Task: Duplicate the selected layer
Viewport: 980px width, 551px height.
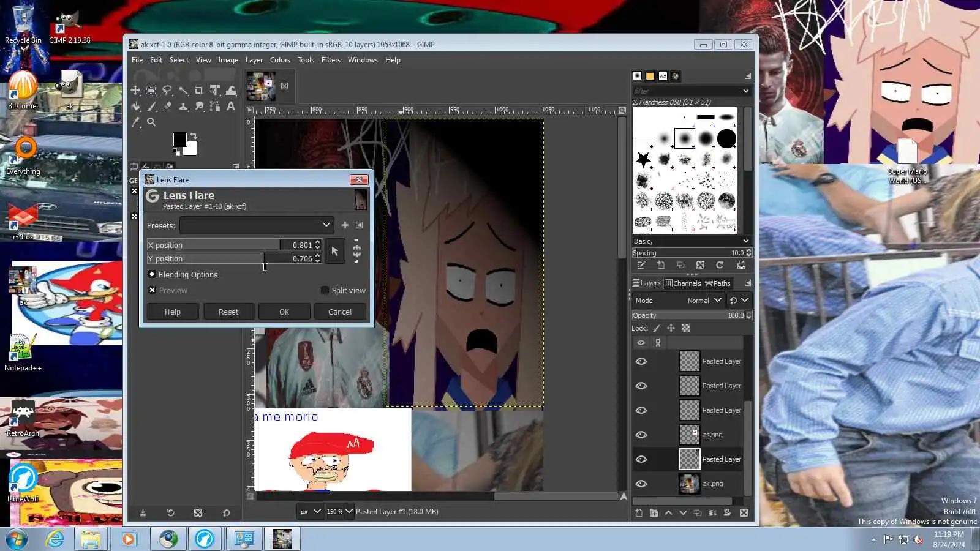Action: click(698, 513)
